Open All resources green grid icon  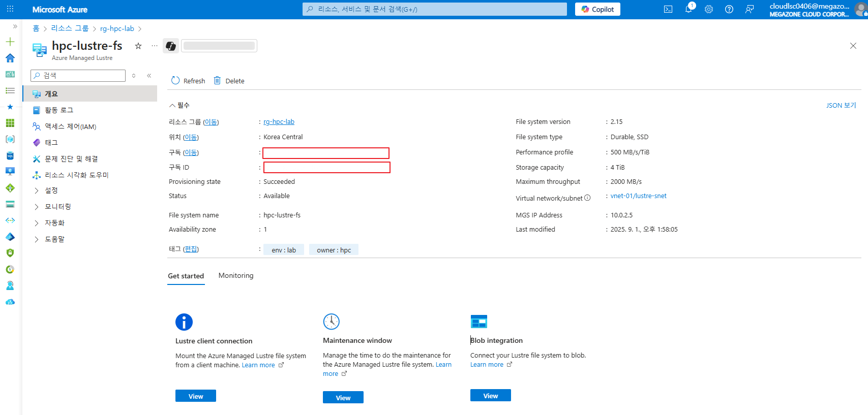(10, 123)
